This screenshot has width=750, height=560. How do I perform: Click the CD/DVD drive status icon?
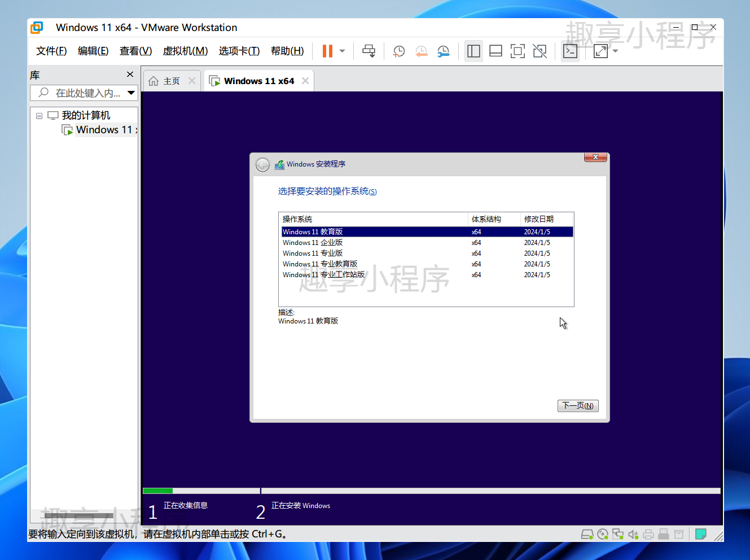(x=603, y=534)
